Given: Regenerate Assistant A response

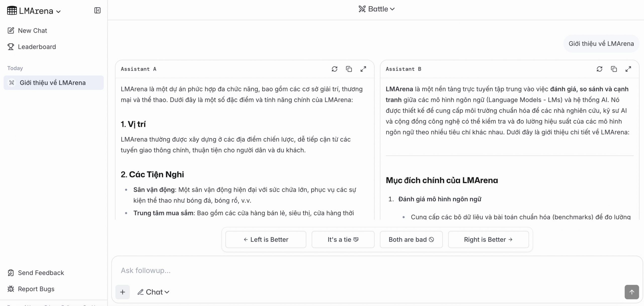Looking at the screenshot, I should pos(334,69).
